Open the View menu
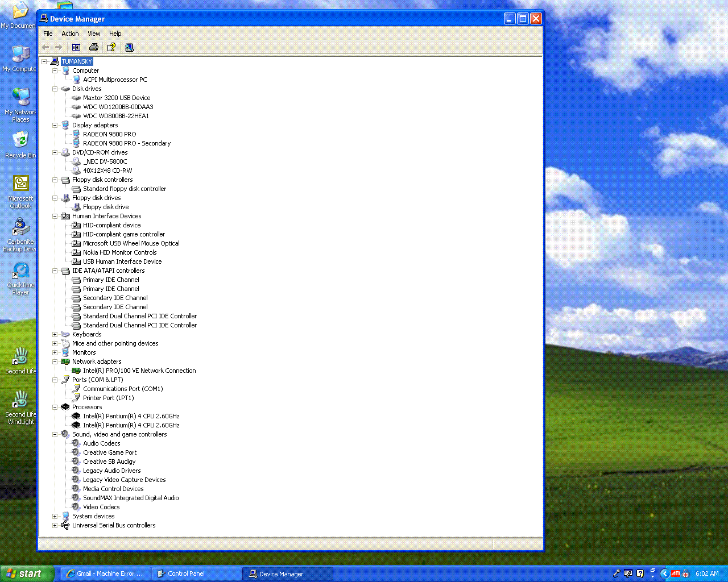 tap(94, 34)
